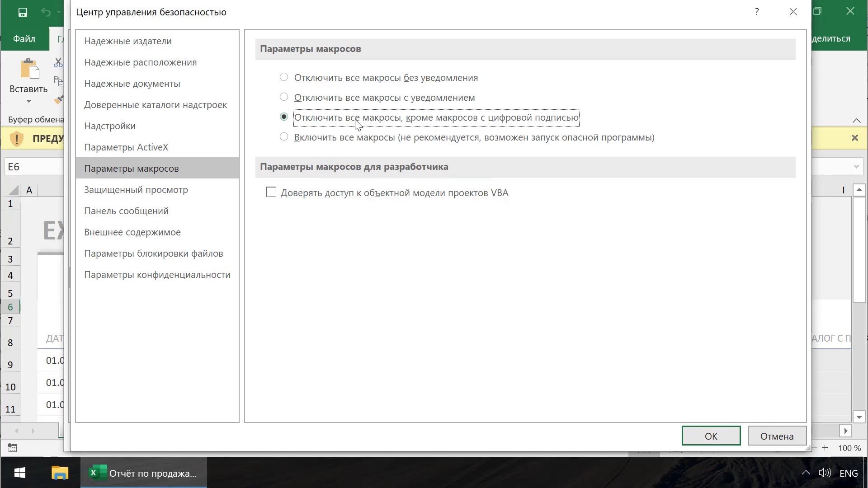Click the 100 % zoom level

849,448
